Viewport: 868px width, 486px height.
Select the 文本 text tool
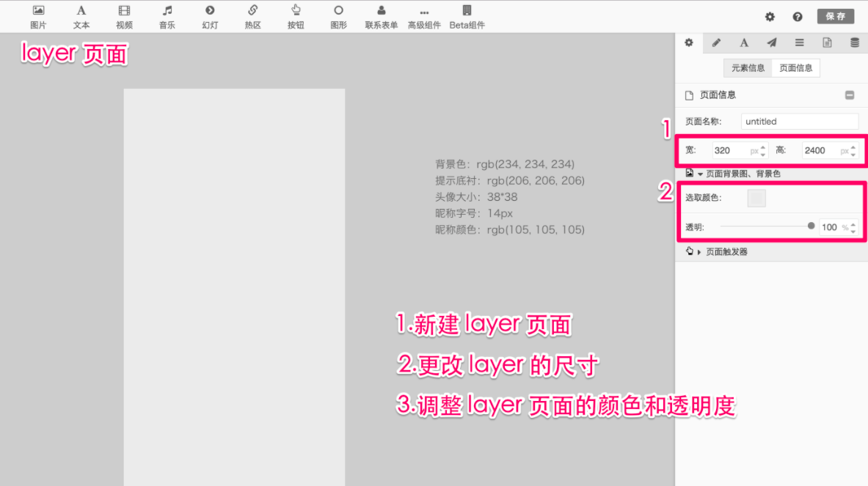tap(81, 16)
